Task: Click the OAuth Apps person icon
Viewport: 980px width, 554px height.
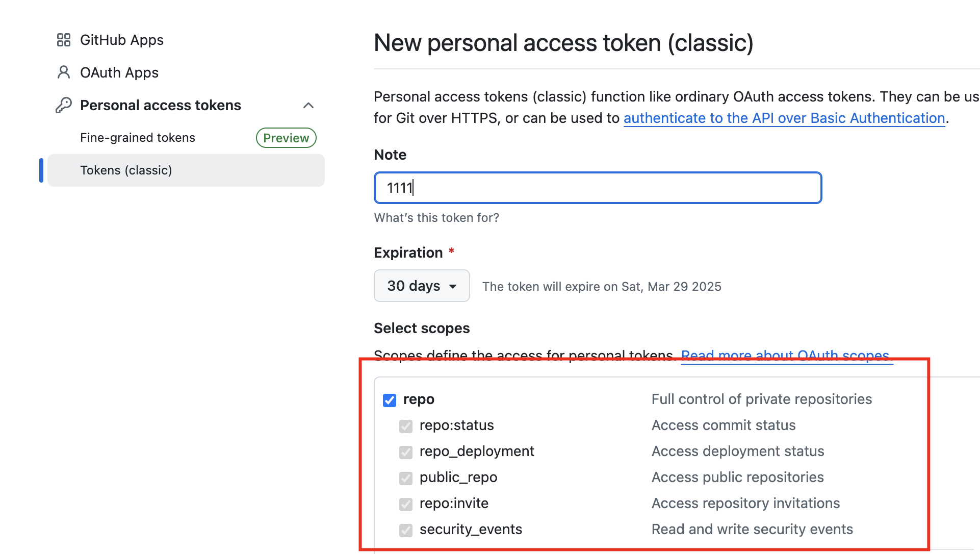Action: [x=64, y=72]
